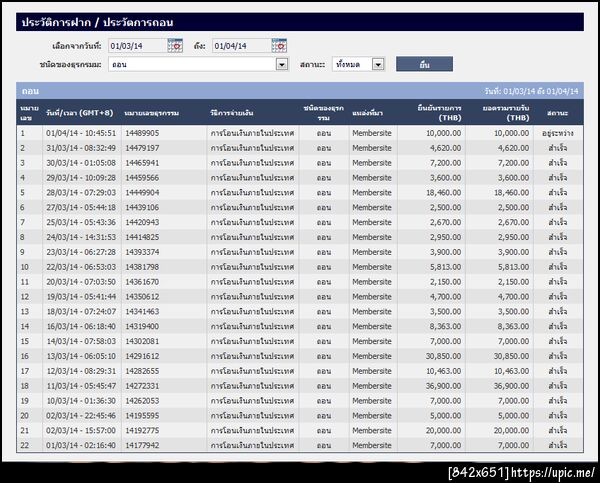The width and height of the screenshot is (600, 483).
Task: Click confirmed amount 18,460.00 in row 5
Action: [443, 193]
